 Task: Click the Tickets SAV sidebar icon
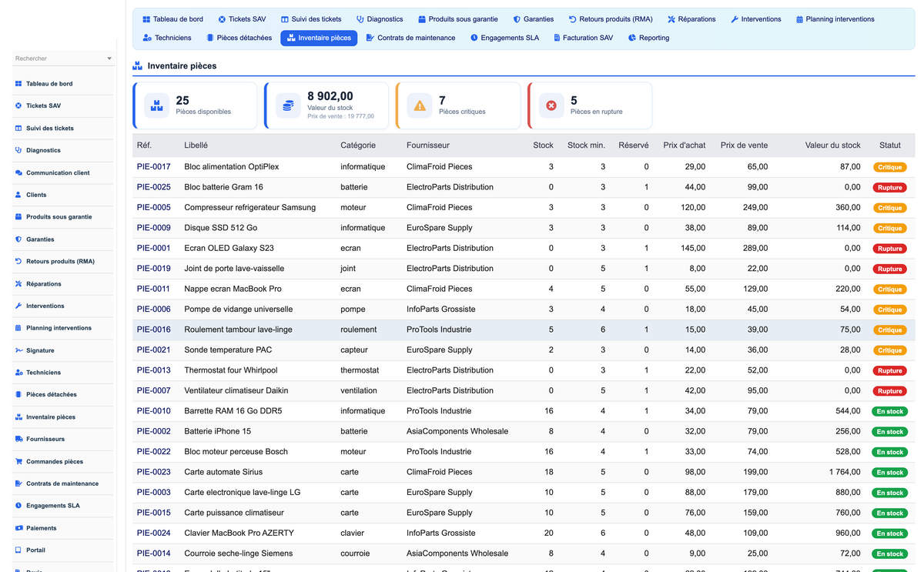[x=18, y=106]
